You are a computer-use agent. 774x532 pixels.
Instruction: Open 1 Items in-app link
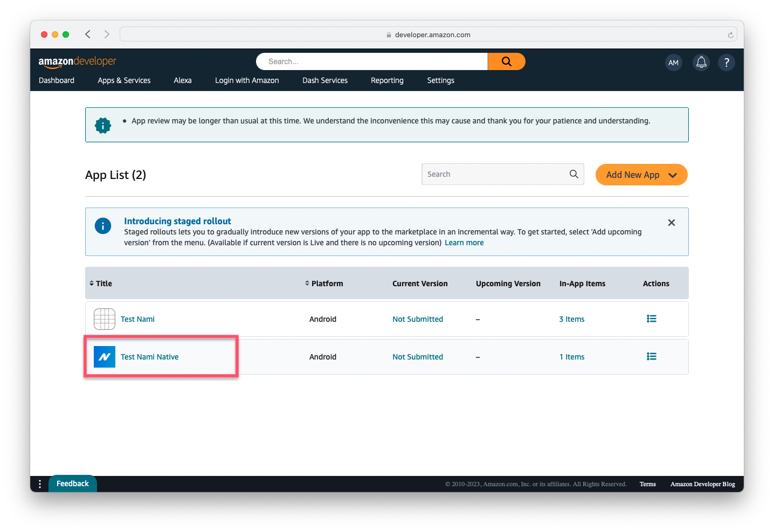pos(572,357)
